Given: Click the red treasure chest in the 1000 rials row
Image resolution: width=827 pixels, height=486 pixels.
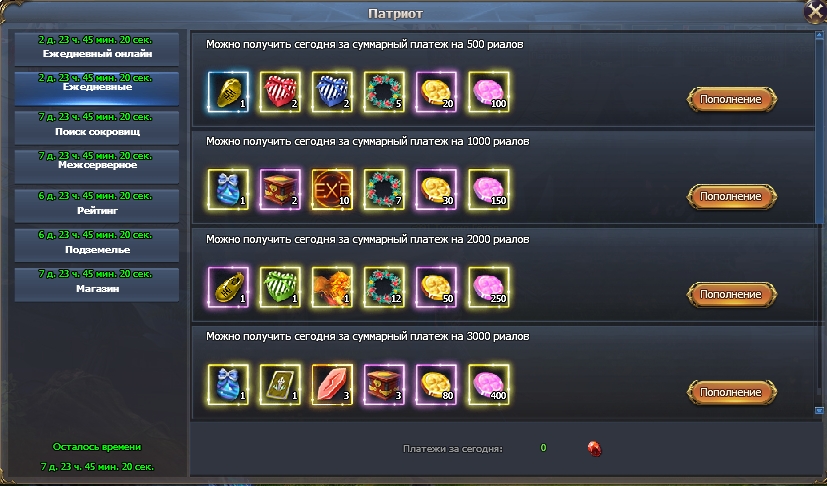Looking at the screenshot, I should [280, 189].
